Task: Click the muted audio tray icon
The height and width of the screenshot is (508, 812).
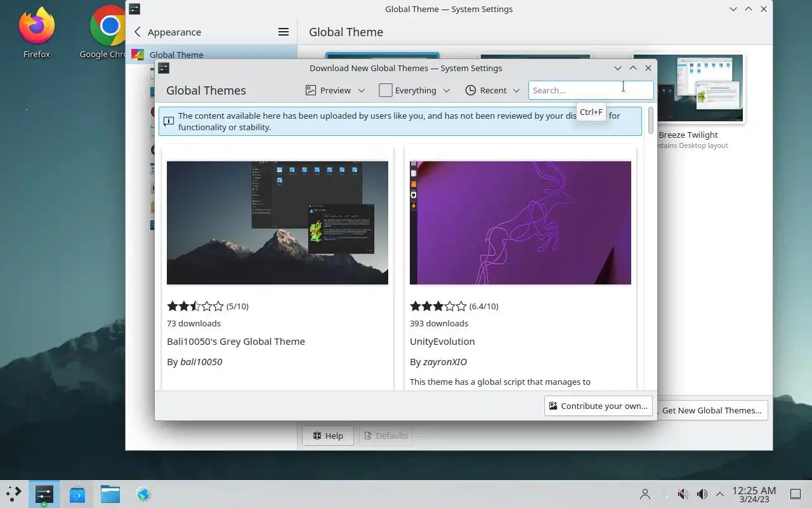Action: (683, 494)
